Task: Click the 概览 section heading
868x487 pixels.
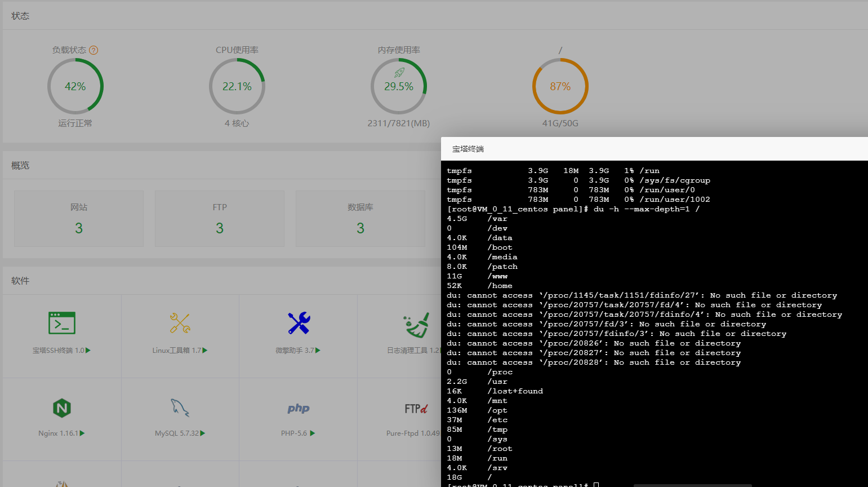Action: pyautogui.click(x=20, y=165)
